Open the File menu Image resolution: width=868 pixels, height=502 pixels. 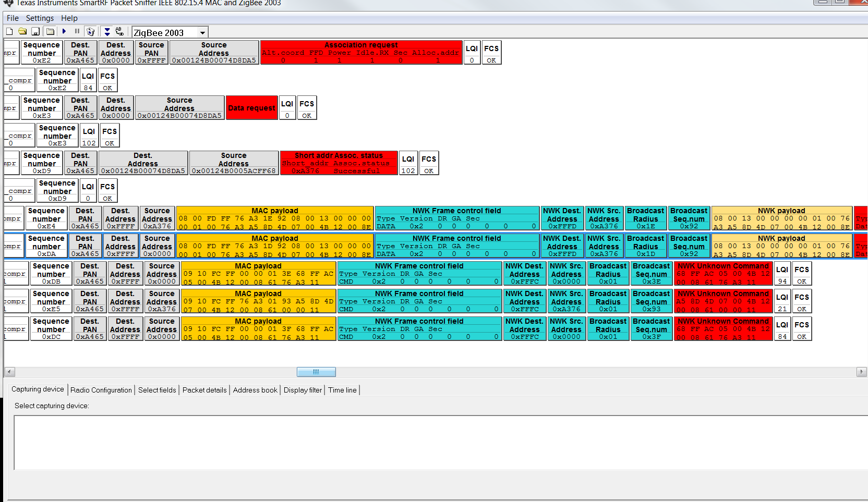[13, 18]
